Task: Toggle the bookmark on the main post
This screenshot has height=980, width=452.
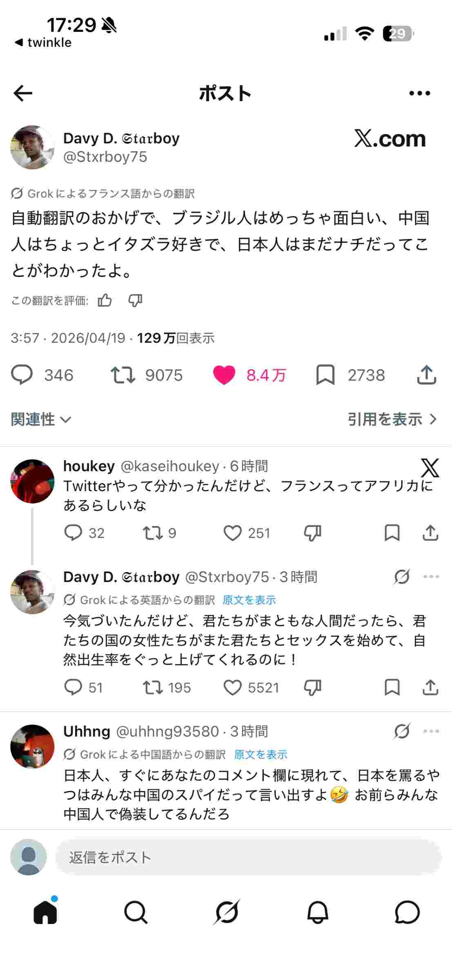Action: [325, 375]
